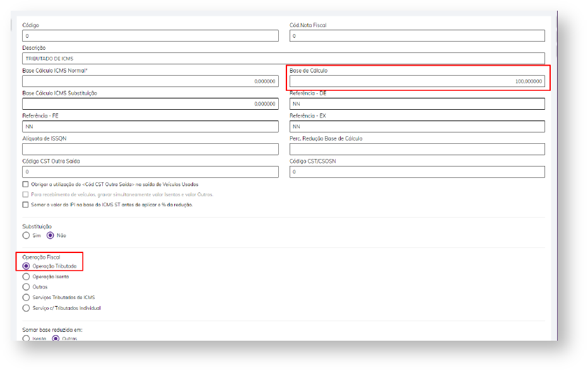The image size is (588, 371).
Task: Click the Perc. Redução Base de Cálculo field
Action: (x=417, y=150)
